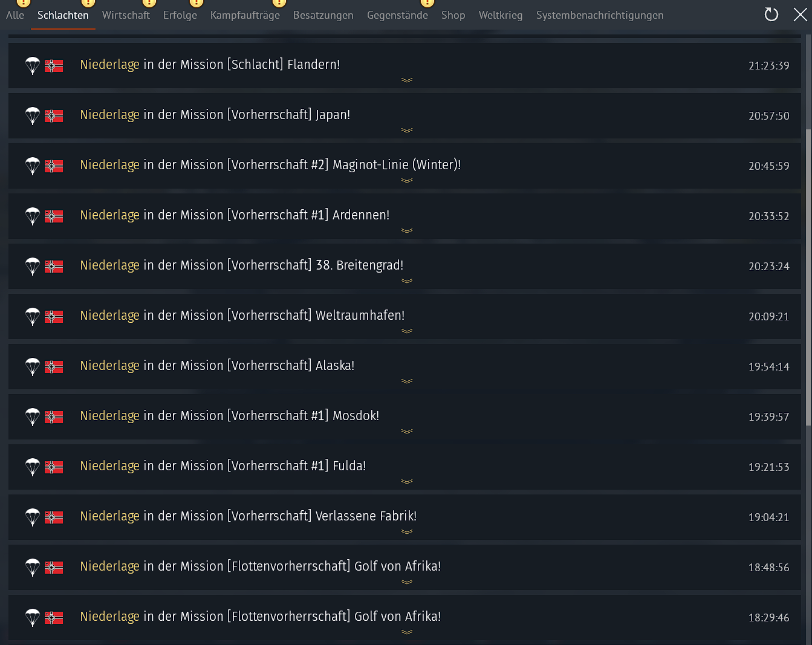Click the timestamp 19:54:14
Image resolution: width=812 pixels, height=645 pixels.
769,366
